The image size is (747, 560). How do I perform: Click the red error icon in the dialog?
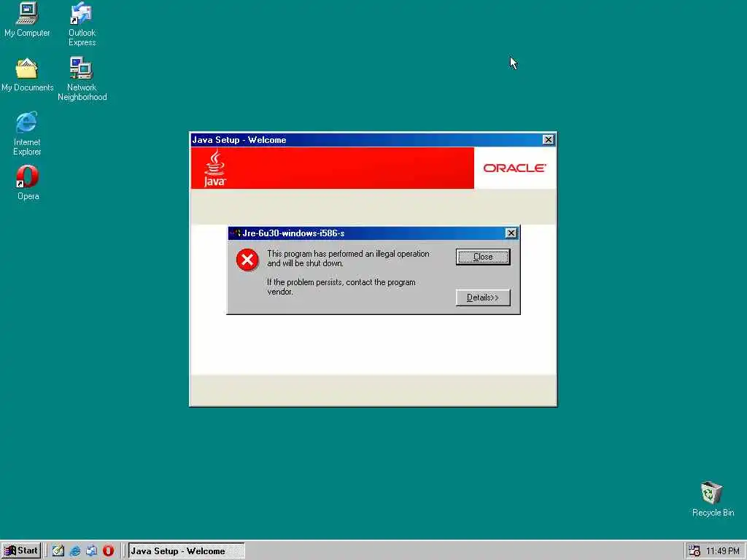pos(247,260)
